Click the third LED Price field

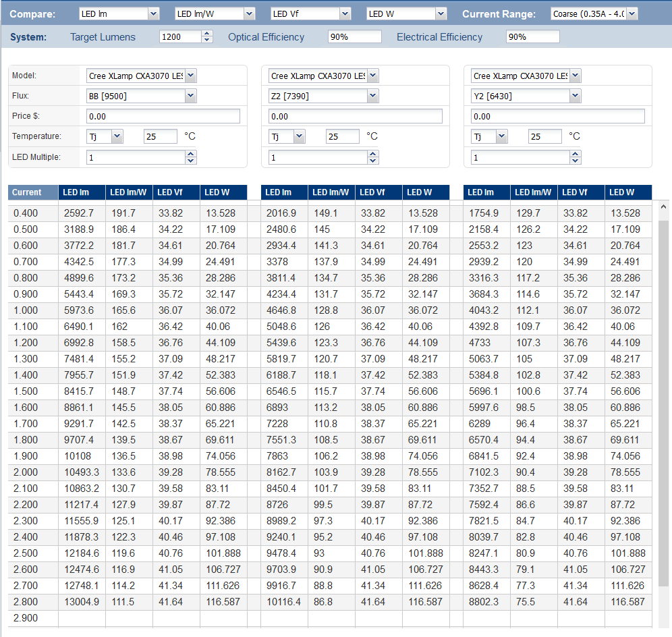pyautogui.click(x=558, y=116)
